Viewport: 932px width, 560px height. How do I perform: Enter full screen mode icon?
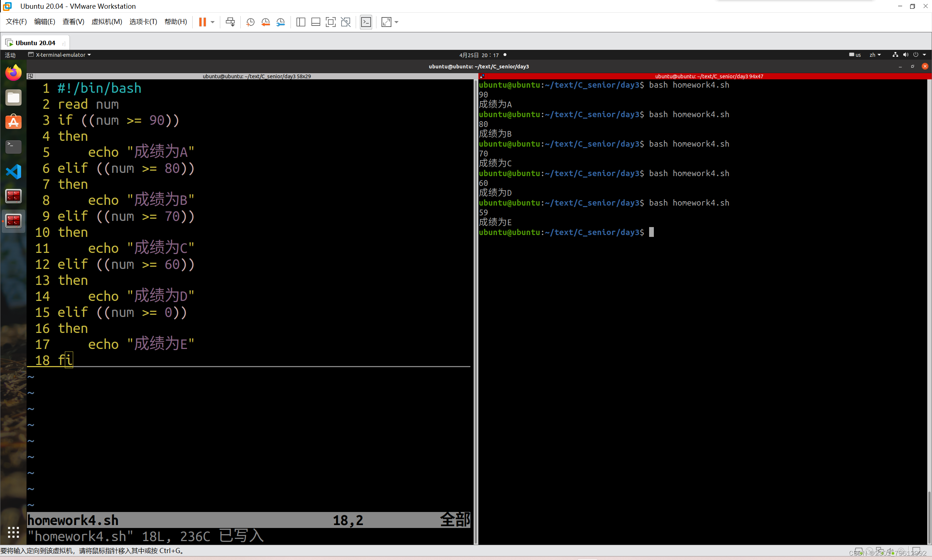(x=330, y=22)
